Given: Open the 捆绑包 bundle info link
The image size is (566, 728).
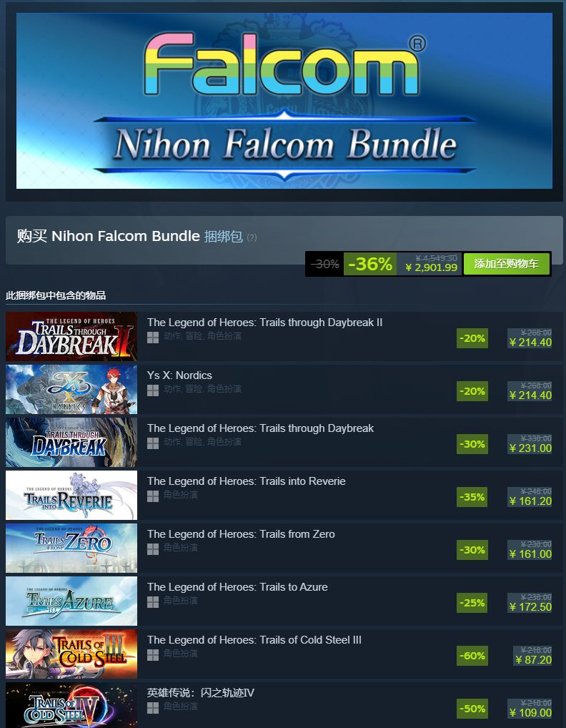Looking at the screenshot, I should (x=223, y=236).
